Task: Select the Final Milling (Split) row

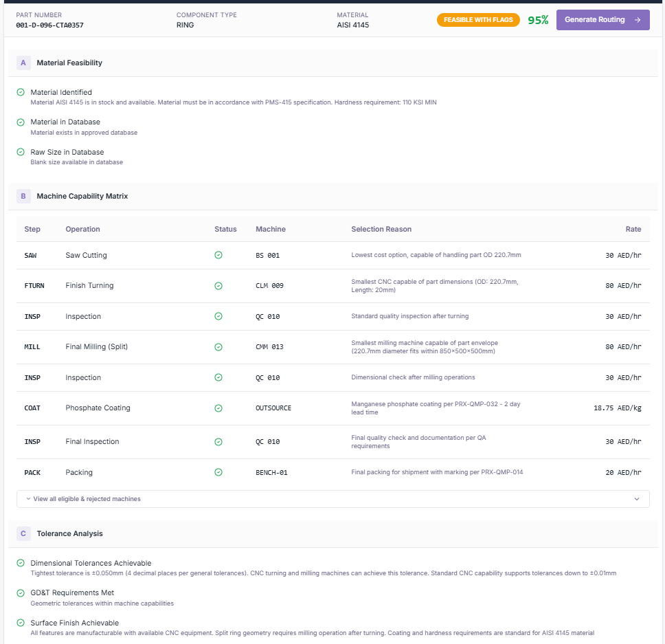Action: [x=96, y=347]
